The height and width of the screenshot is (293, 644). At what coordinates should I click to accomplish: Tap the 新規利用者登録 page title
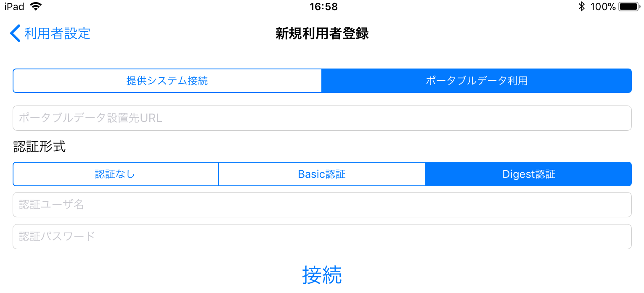tap(322, 33)
